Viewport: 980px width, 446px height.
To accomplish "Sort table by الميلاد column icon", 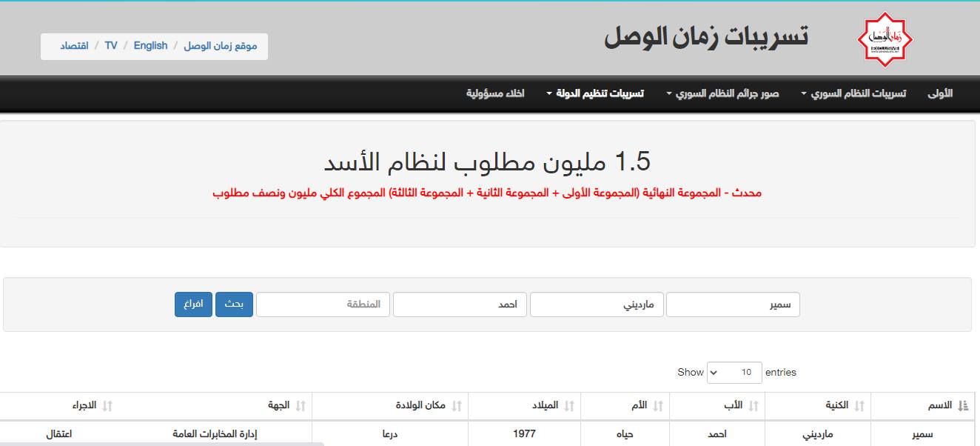I will click(x=569, y=405).
